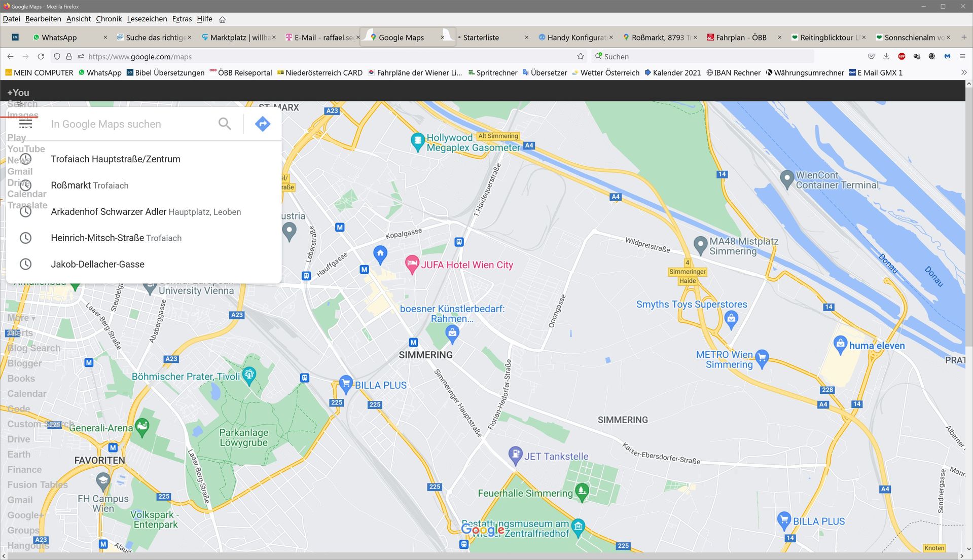Bookmark this page with the star icon
The image size is (973, 560).
tap(581, 56)
